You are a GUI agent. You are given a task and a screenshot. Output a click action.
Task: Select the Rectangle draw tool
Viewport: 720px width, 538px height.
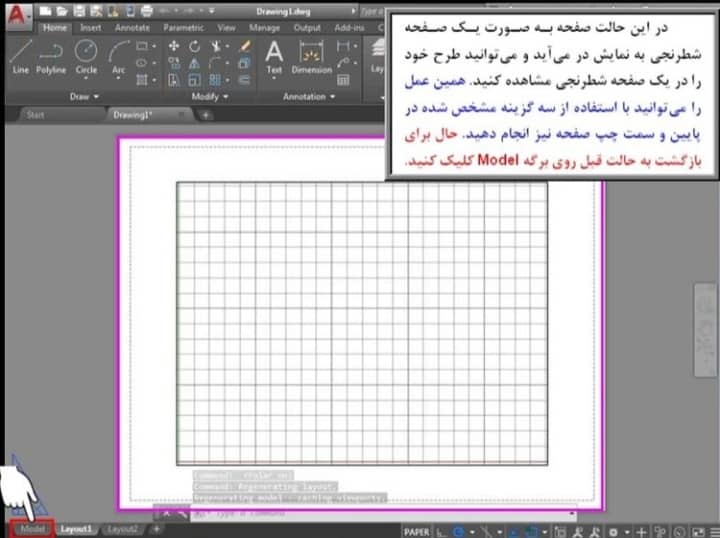tap(142, 46)
